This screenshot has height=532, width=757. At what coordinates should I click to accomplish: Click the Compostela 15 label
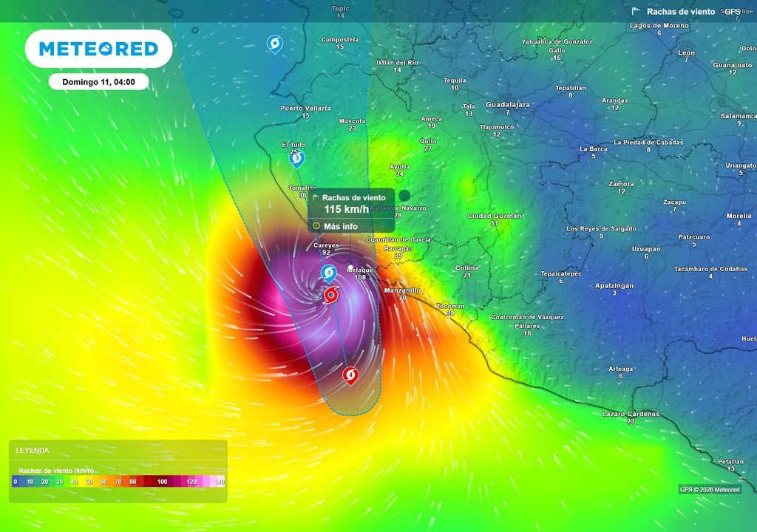click(340, 43)
